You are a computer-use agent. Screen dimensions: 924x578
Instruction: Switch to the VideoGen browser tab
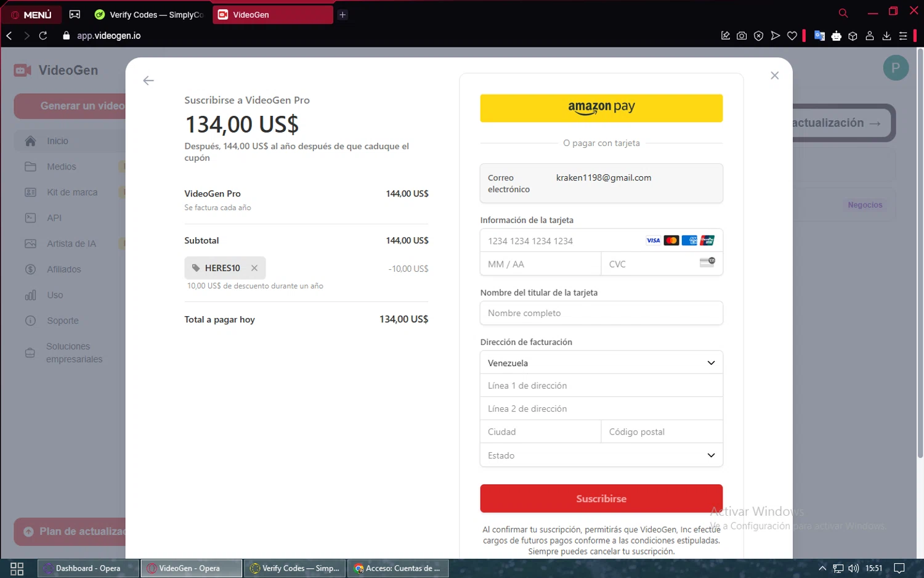tap(272, 15)
